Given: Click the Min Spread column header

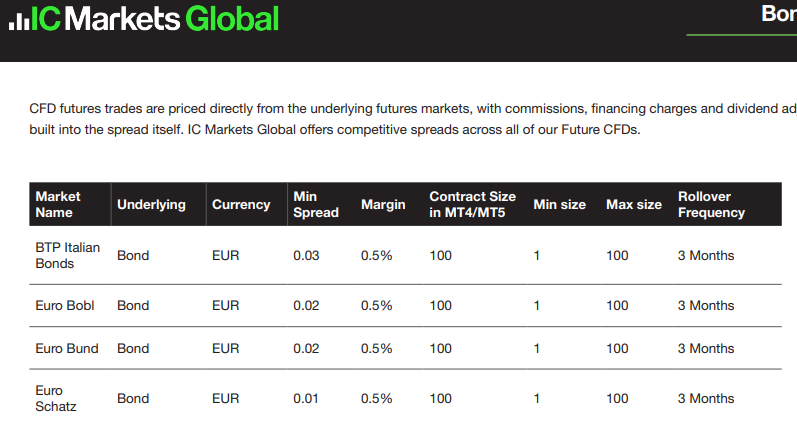Looking at the screenshot, I should point(316,204).
